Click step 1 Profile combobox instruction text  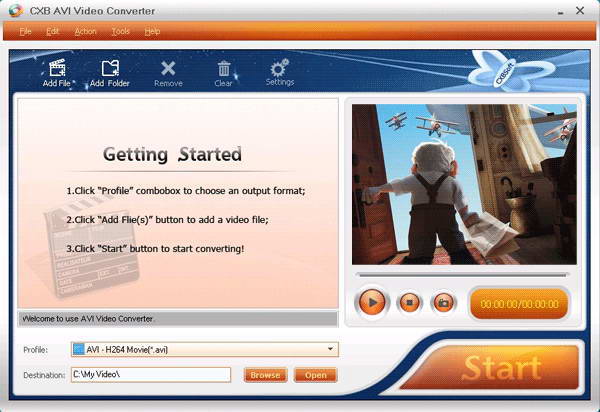pos(186,191)
